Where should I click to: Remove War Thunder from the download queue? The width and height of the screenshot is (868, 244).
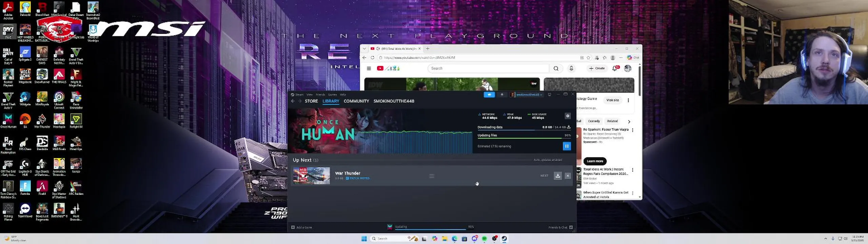point(568,176)
